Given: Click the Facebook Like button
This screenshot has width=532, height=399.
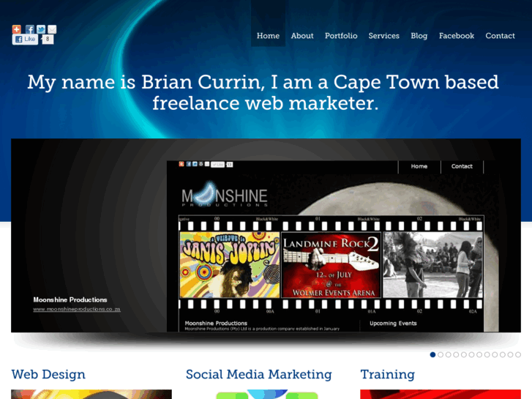Looking at the screenshot, I should coord(25,40).
